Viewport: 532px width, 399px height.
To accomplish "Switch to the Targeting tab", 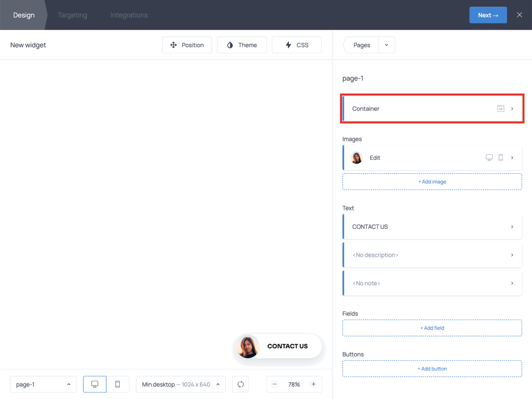I will click(x=72, y=15).
